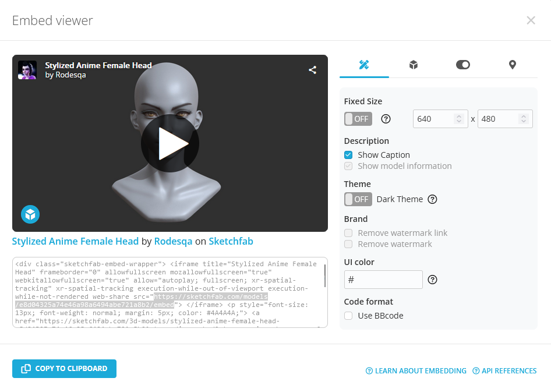
Task: Increase the height value with the up arrow
Action: (x=523, y=116)
